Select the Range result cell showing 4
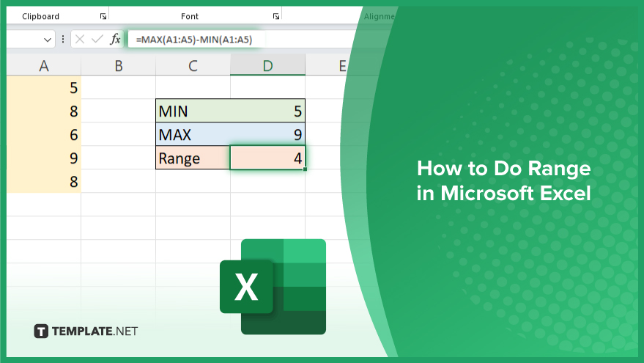Image resolution: width=644 pixels, height=363 pixels. coord(268,158)
